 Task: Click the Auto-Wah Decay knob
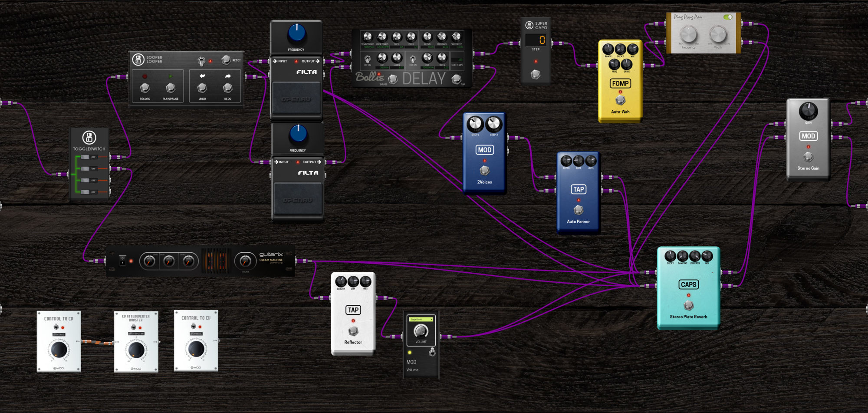(x=620, y=50)
